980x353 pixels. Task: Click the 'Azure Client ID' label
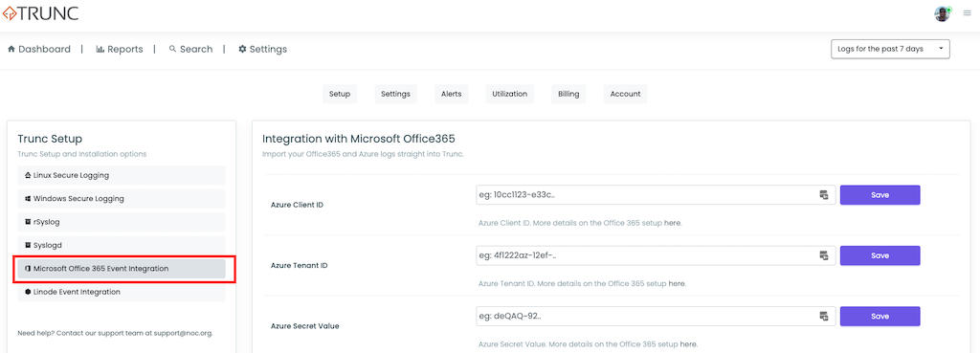click(297, 205)
